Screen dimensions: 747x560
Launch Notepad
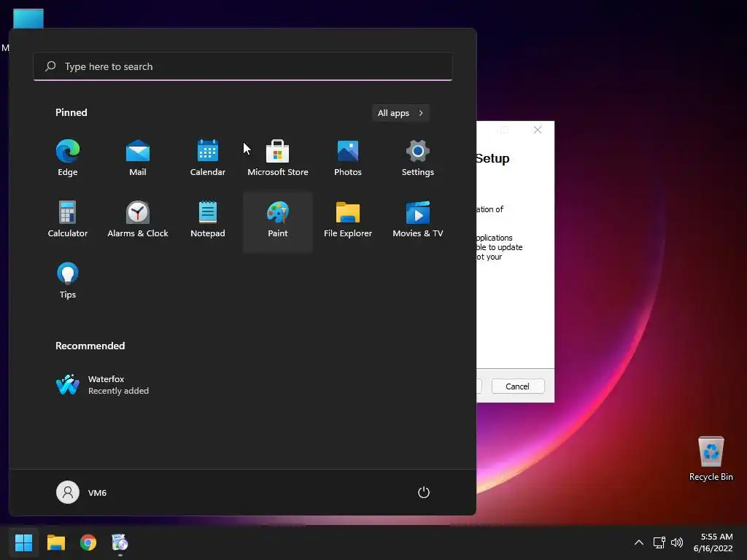point(208,219)
